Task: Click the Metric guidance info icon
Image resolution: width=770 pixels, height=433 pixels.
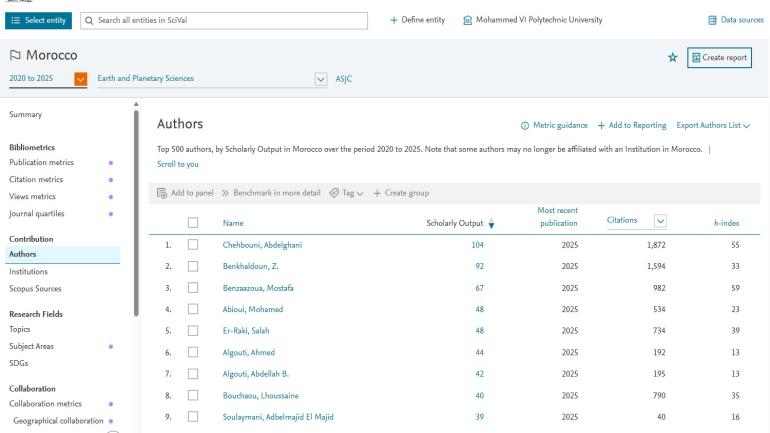Action: (x=525, y=124)
